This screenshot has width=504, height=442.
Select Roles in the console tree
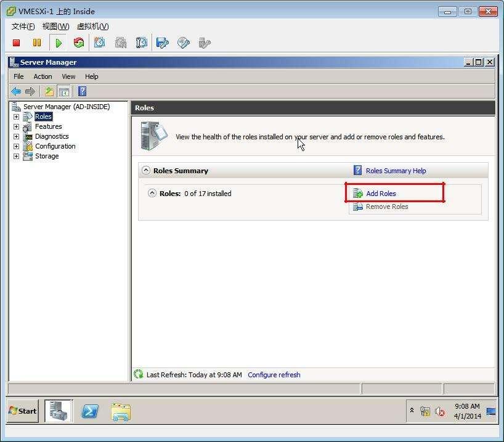click(x=43, y=117)
